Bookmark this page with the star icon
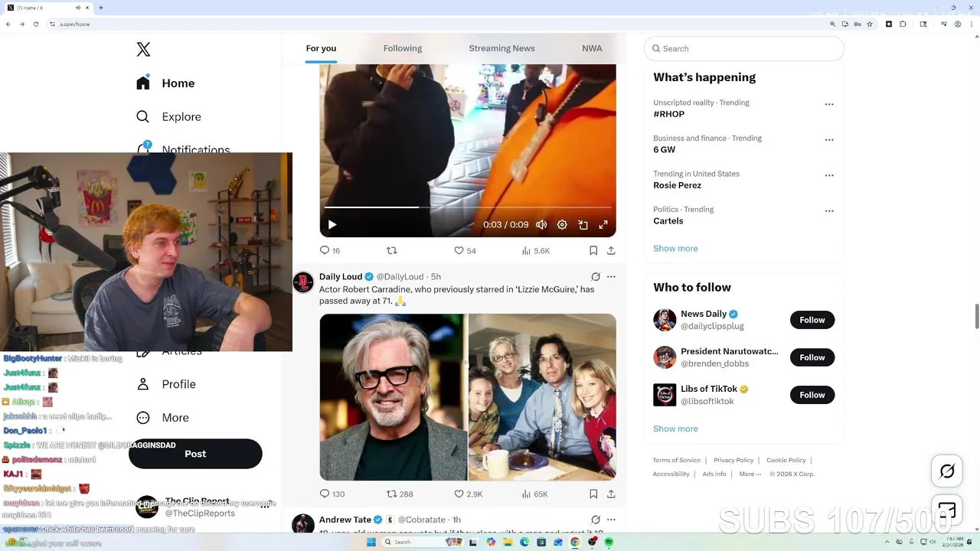Image resolution: width=980 pixels, height=551 pixels. pos(870,24)
